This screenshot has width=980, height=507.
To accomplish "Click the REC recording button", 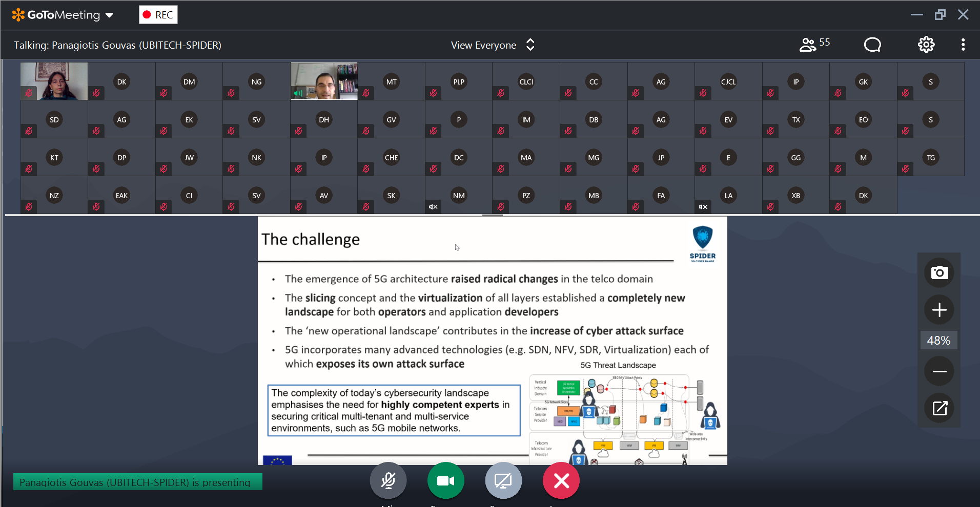I will click(x=158, y=15).
